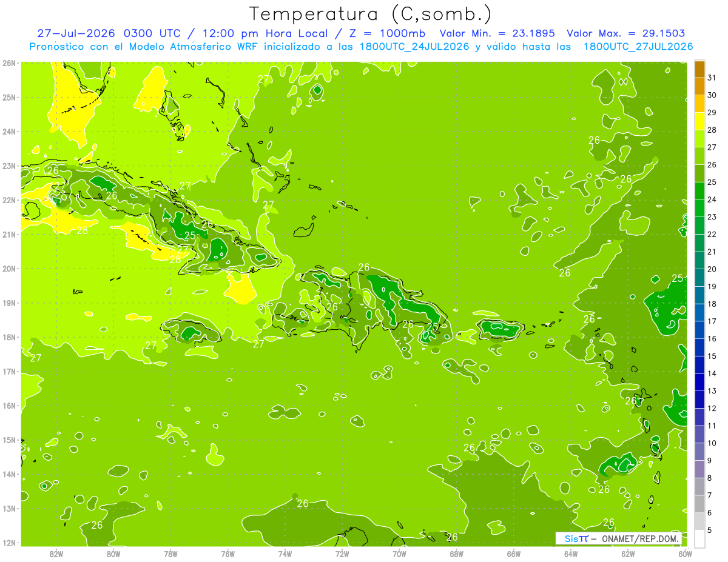
Task: Click the '18N' latitude axis label
Action: [9, 337]
